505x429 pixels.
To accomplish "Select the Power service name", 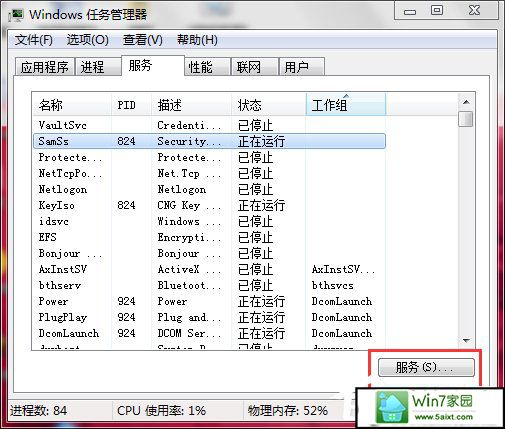I will point(53,301).
